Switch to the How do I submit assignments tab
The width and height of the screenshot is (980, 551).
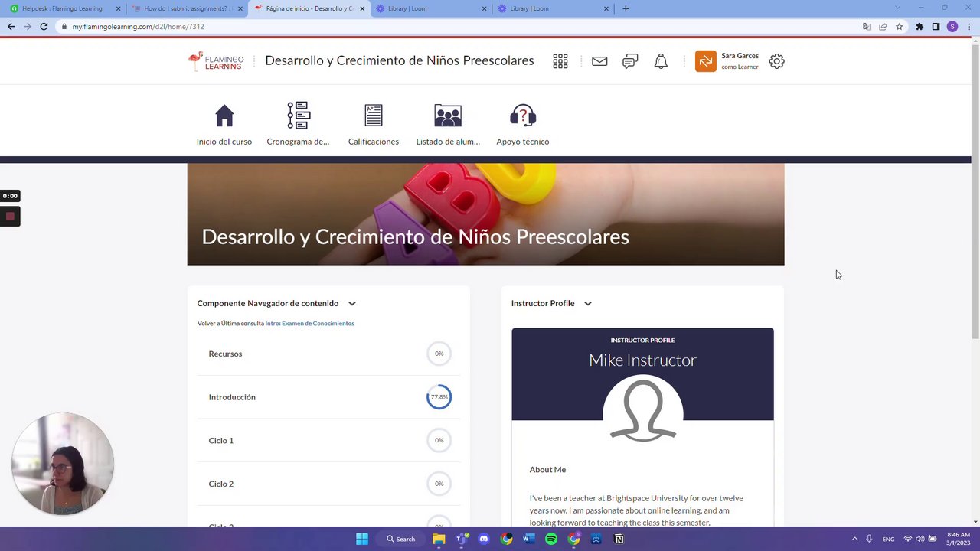coord(186,8)
